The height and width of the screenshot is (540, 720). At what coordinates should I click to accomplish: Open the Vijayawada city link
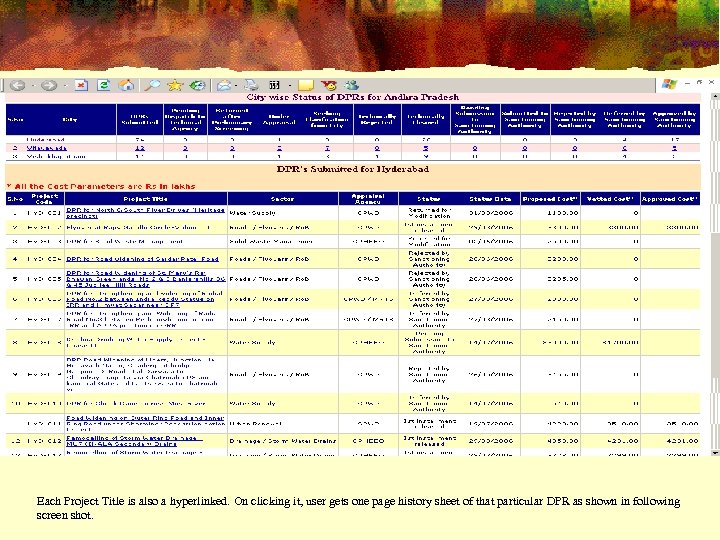(46, 148)
